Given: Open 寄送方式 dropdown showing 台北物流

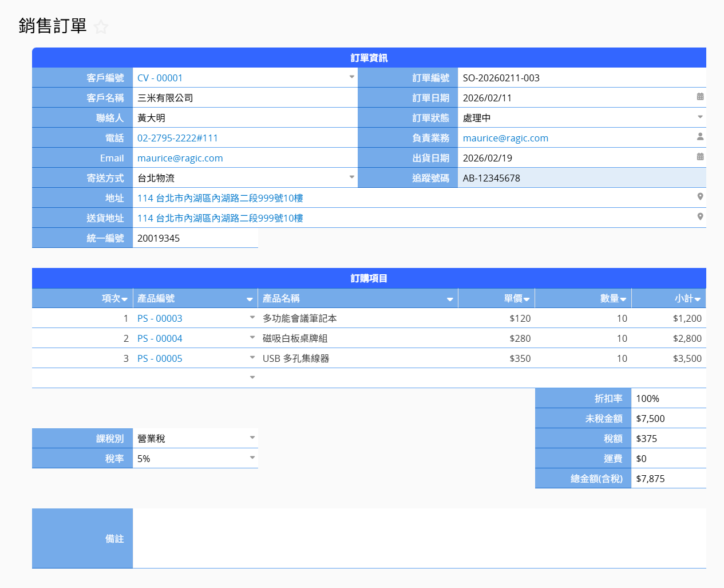Looking at the screenshot, I should (x=352, y=177).
